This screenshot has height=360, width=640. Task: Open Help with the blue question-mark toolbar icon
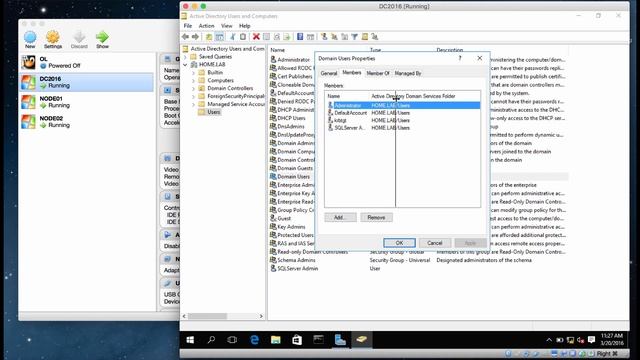300,37
